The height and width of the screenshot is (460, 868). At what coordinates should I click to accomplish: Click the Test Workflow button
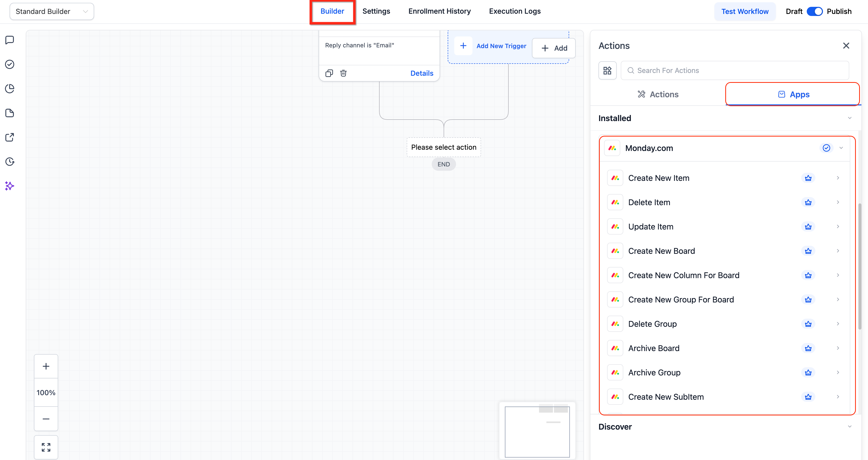click(745, 11)
